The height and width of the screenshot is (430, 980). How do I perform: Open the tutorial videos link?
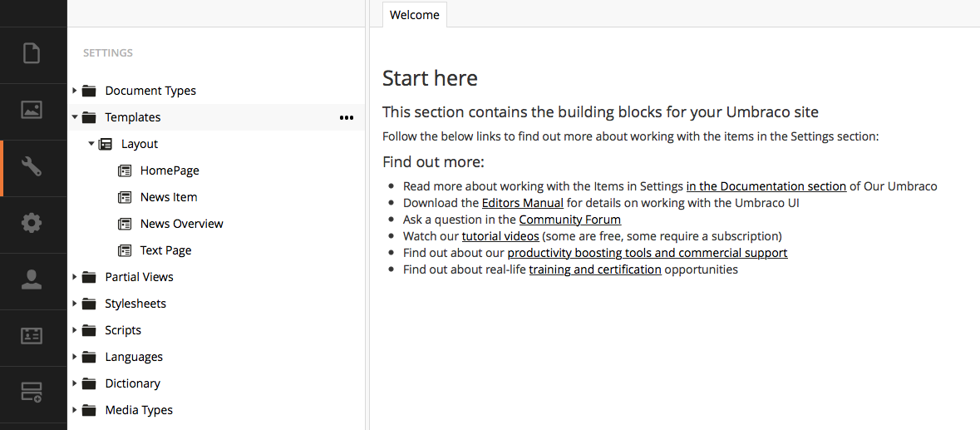(500, 236)
